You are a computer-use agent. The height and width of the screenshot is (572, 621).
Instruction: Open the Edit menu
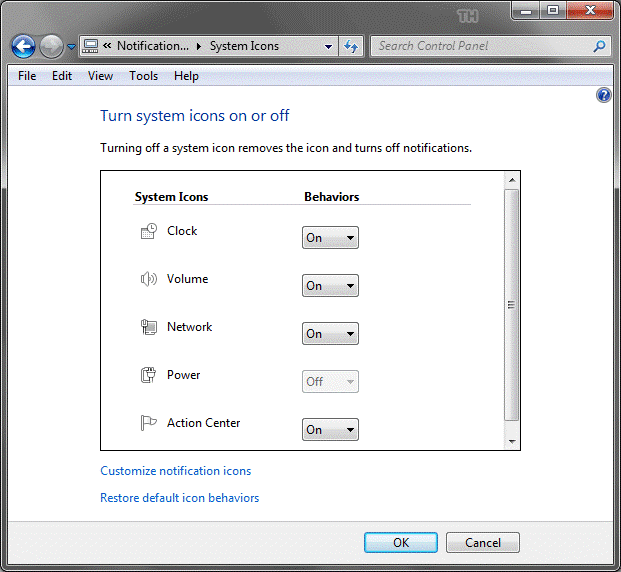pyautogui.click(x=62, y=76)
